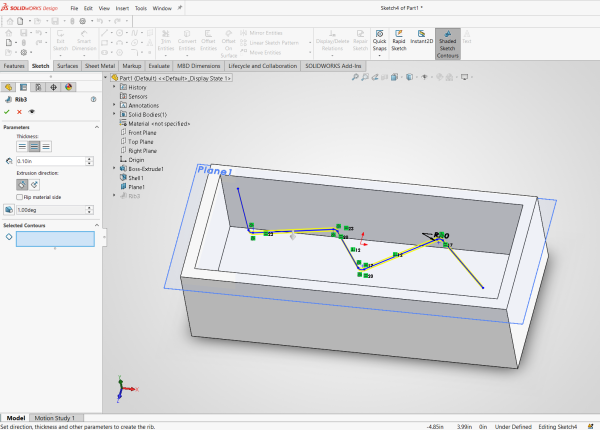Open the File menu
This screenshot has height=430, width=600.
[x=74, y=8]
